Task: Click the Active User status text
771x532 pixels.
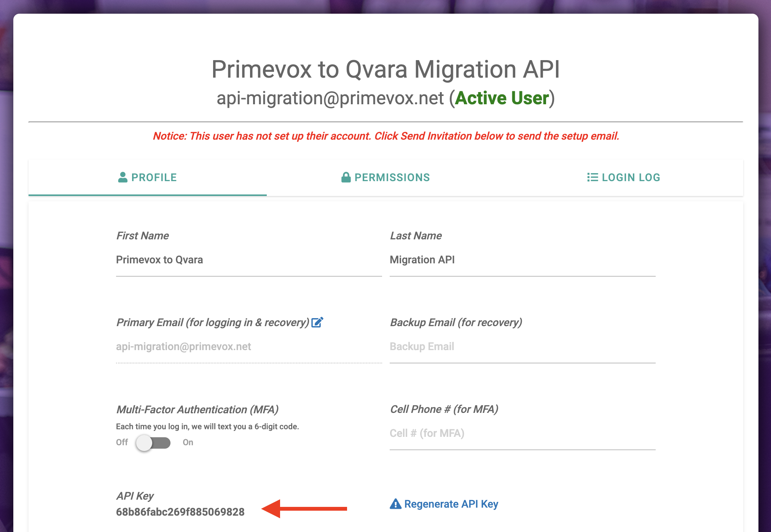Action: click(502, 98)
